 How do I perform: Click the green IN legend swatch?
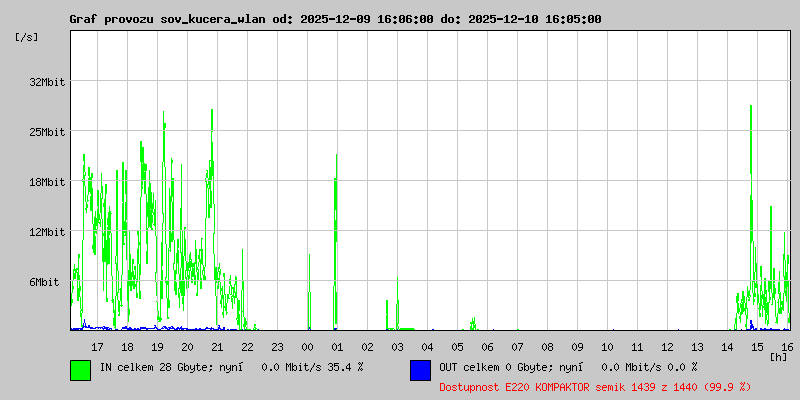click(x=80, y=369)
